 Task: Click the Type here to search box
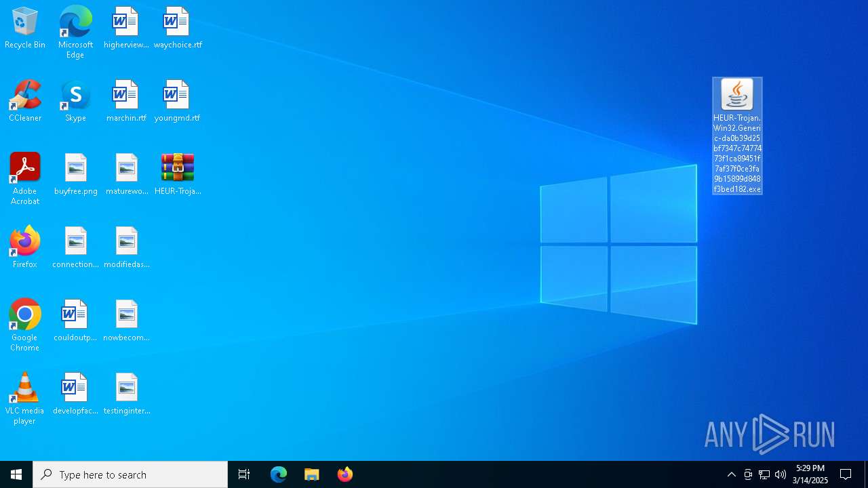[x=130, y=474]
